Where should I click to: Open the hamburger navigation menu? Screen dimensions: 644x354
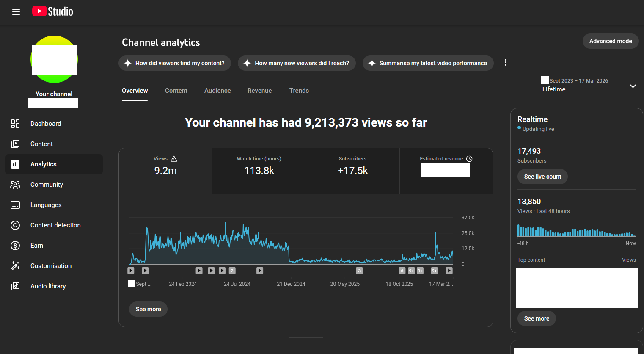point(16,12)
